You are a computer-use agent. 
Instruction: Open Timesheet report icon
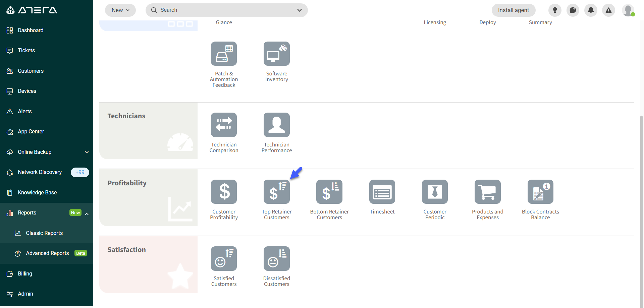click(x=382, y=192)
